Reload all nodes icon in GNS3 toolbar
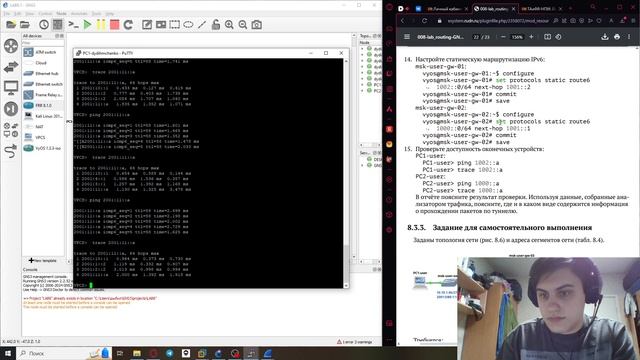Screen dimensions: 640x360 128,25
